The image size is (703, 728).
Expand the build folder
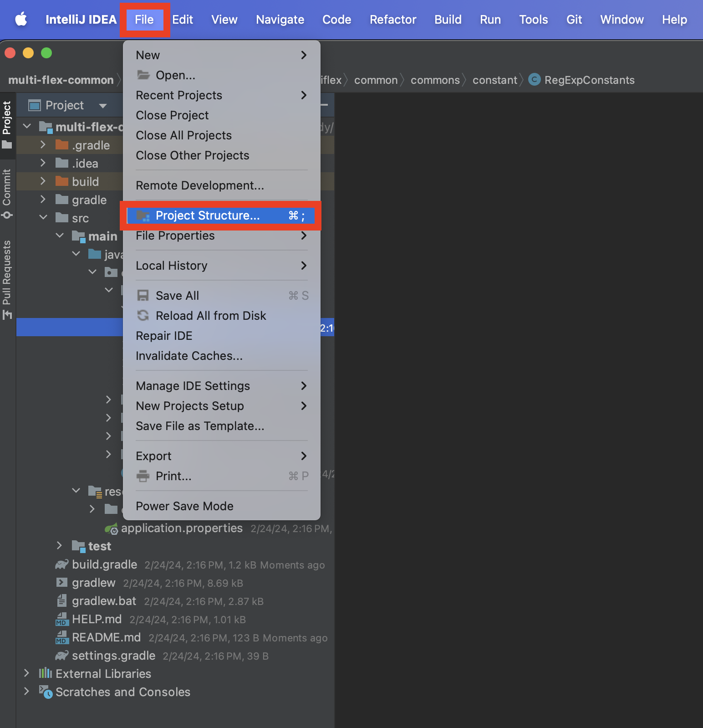(43, 181)
